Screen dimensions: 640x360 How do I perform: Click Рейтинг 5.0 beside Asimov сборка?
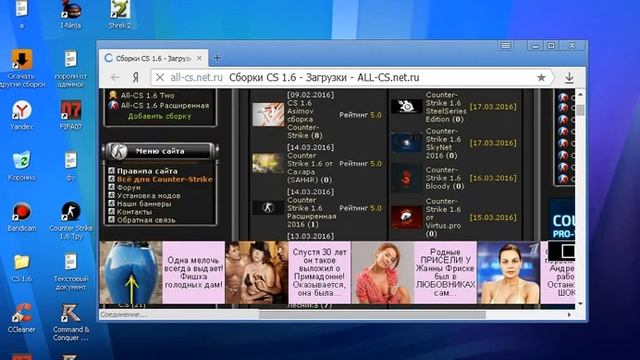[360, 115]
